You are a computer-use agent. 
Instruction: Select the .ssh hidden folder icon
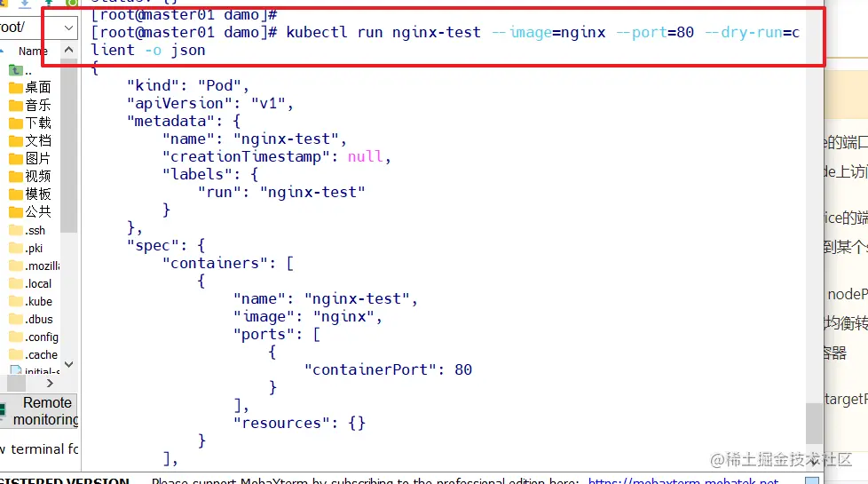[15, 230]
